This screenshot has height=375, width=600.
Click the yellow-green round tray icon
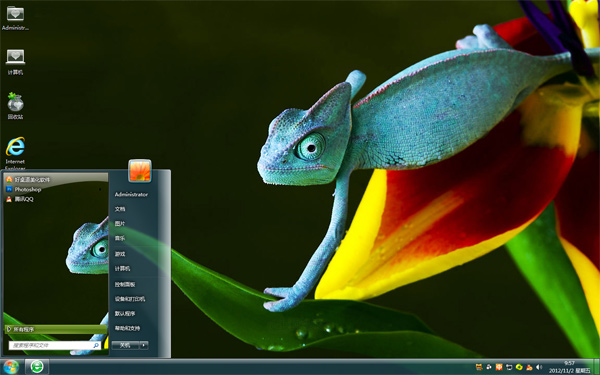[519, 367]
